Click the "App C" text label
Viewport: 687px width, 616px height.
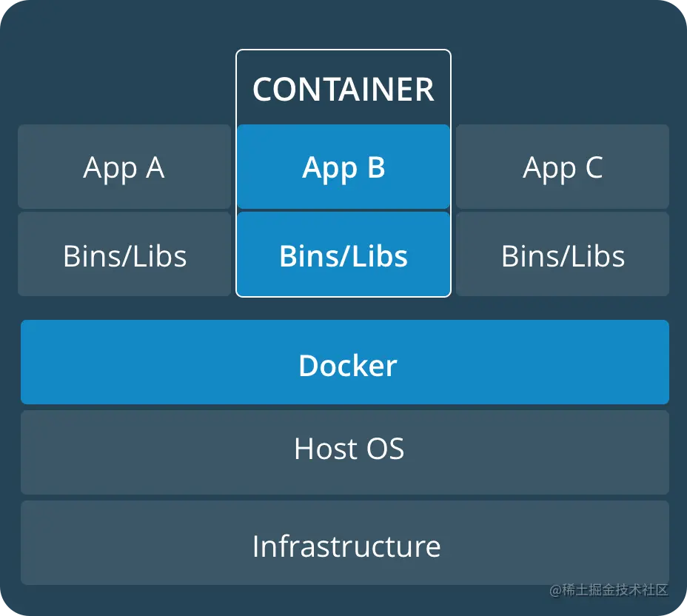click(563, 168)
